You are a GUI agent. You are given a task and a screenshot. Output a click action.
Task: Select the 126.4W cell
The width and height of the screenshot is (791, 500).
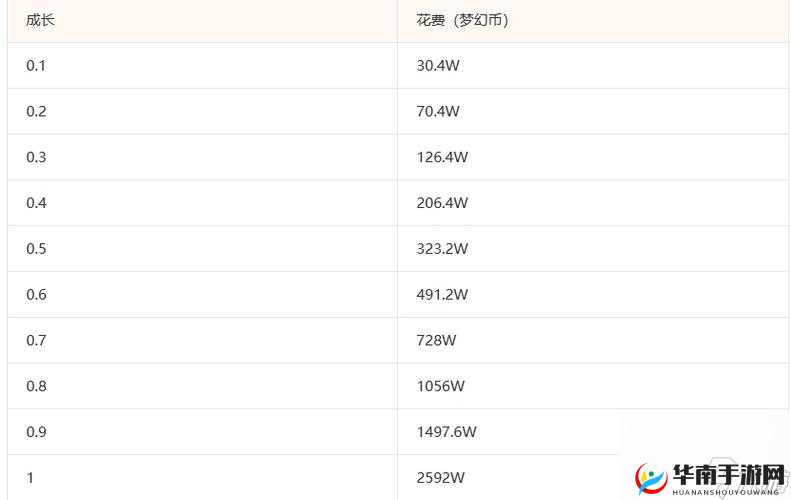click(x=442, y=158)
